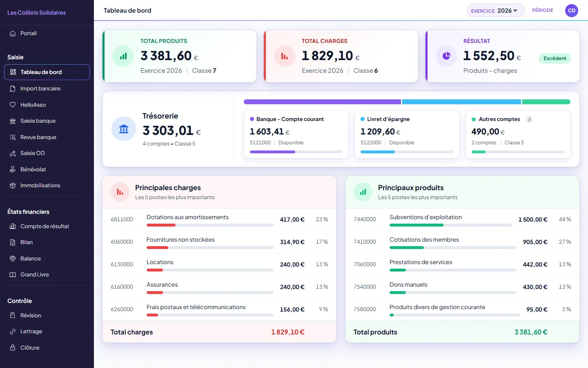Click the Révision checklist icon
588x368 pixels.
[13, 315]
